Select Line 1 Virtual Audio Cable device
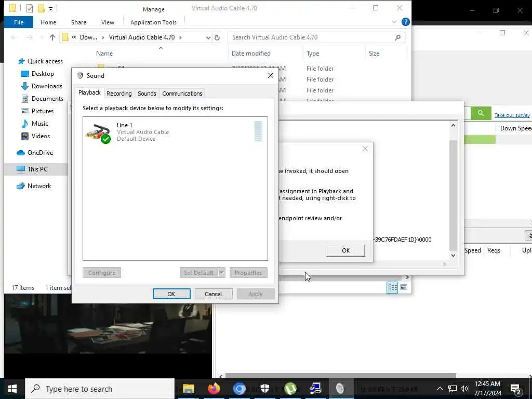This screenshot has height=399, width=532. 175,132
